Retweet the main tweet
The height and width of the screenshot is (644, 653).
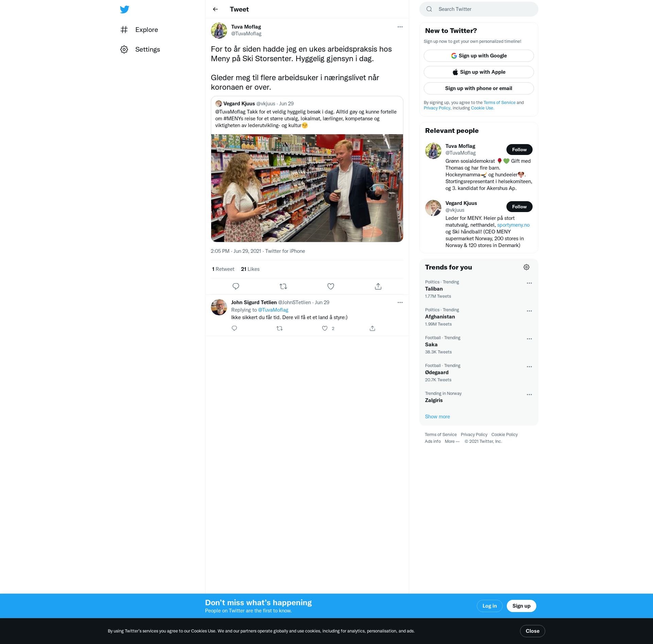(x=283, y=286)
